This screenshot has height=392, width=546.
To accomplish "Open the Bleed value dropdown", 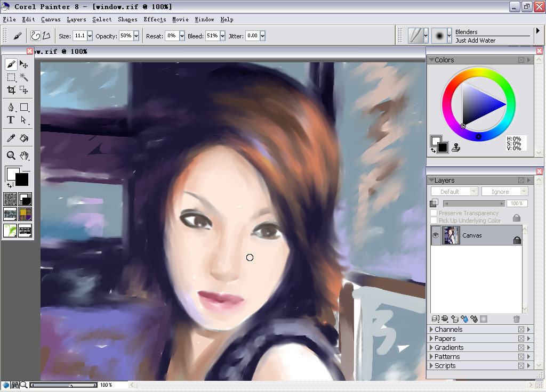I will [x=222, y=36].
